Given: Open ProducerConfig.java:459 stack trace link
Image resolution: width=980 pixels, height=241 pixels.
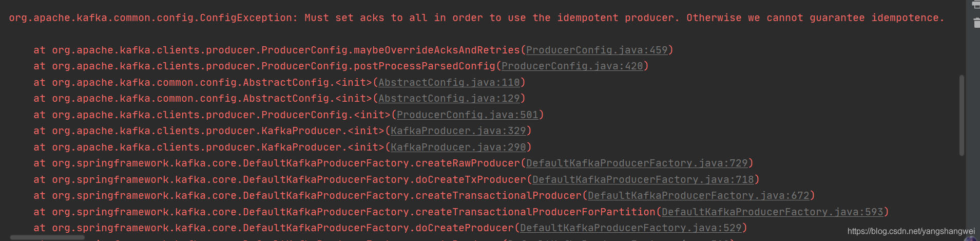Looking at the screenshot, I should (597, 50).
